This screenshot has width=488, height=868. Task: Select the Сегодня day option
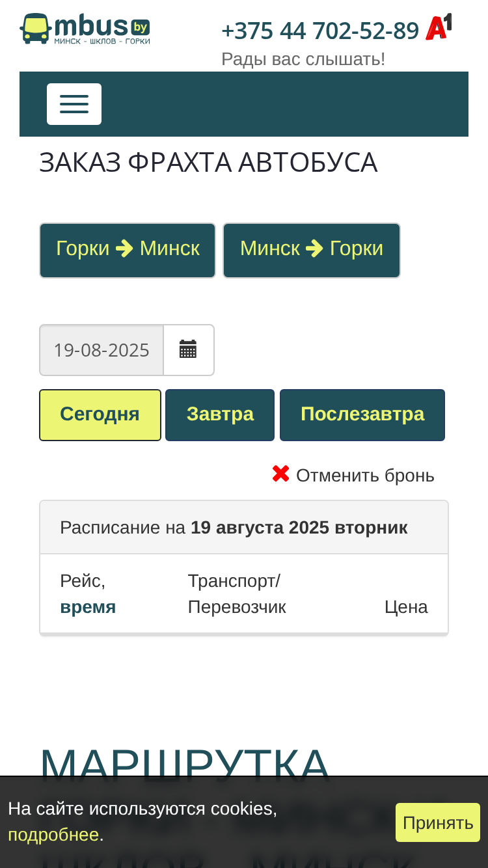[x=100, y=415]
